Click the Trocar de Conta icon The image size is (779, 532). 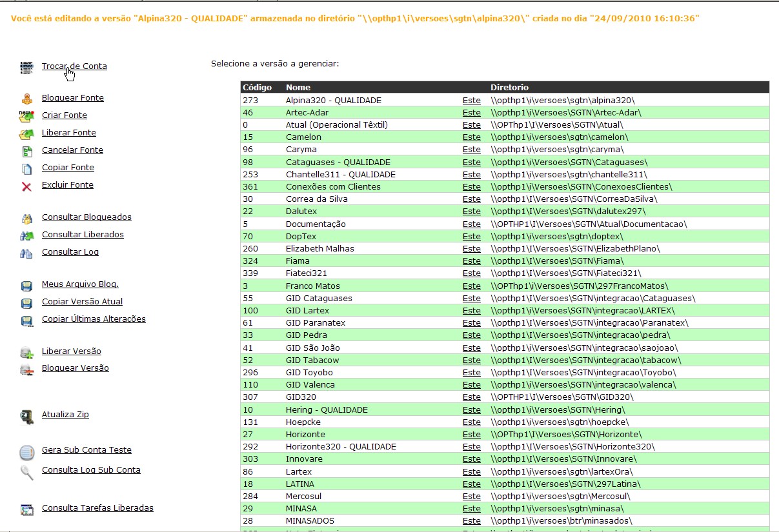(26, 67)
